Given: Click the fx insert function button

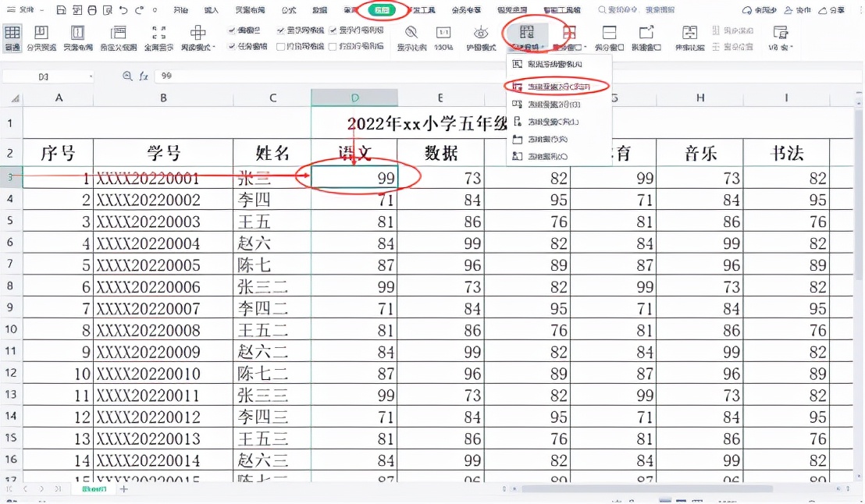Looking at the screenshot, I should coord(144,76).
